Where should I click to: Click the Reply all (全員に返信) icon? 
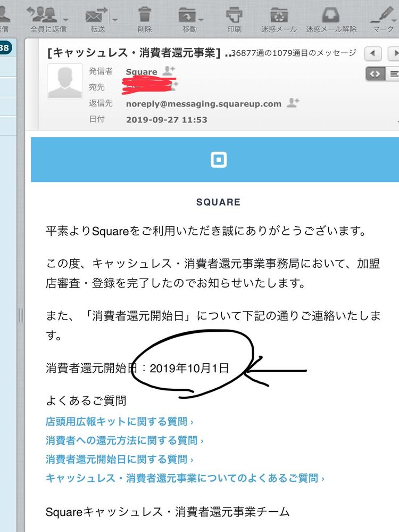(x=43, y=14)
